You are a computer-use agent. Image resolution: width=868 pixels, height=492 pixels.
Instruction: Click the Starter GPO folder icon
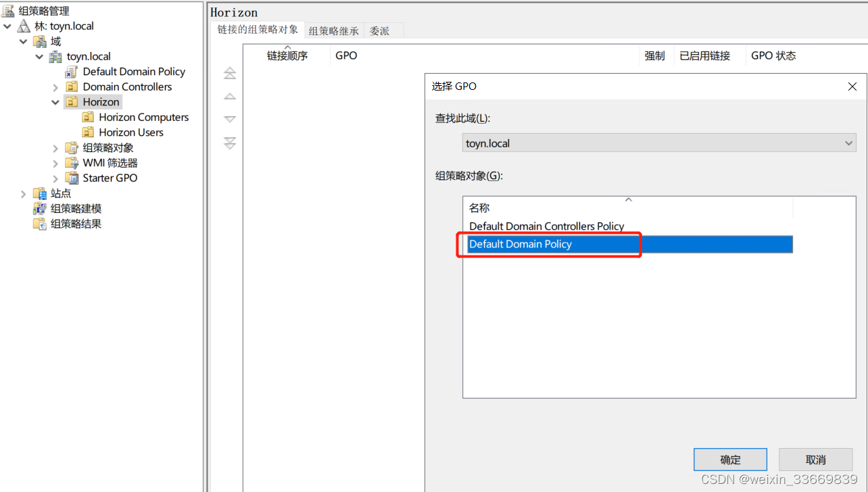(72, 178)
